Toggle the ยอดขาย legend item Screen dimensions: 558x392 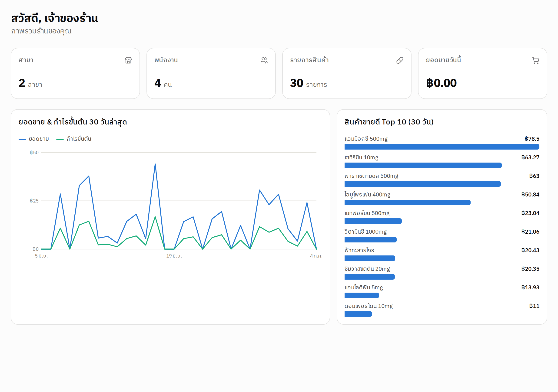pyautogui.click(x=34, y=139)
